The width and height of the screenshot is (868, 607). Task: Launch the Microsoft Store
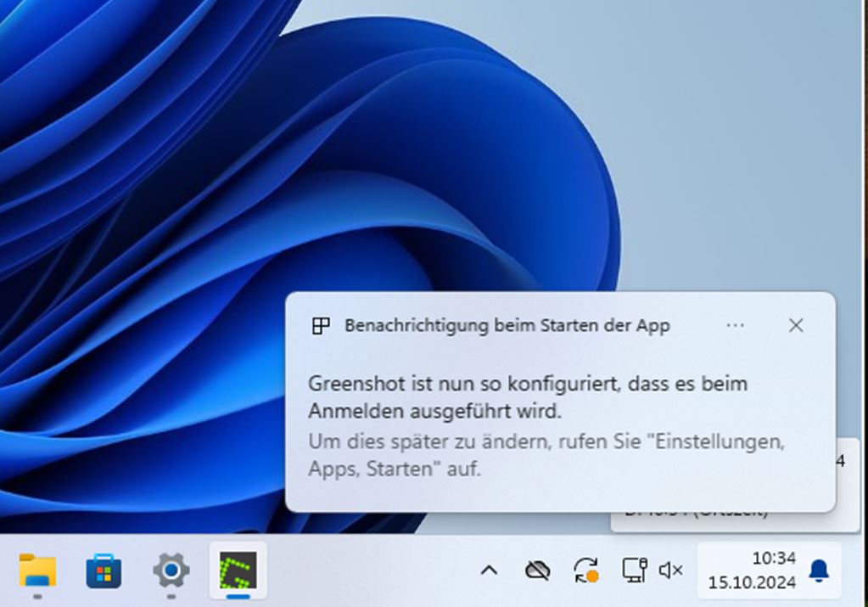tap(104, 571)
